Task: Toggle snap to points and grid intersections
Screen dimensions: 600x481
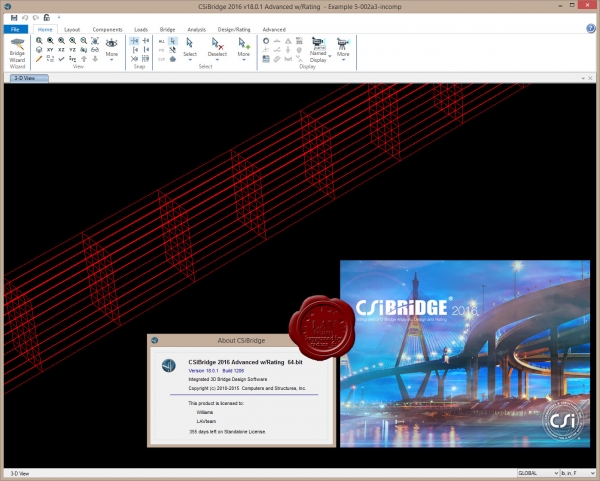Action: 134,41
